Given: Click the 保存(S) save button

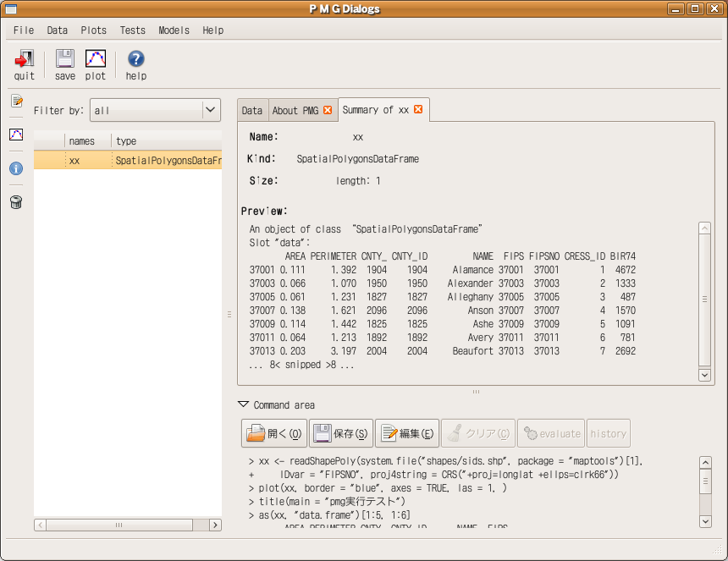Looking at the screenshot, I should (340, 433).
